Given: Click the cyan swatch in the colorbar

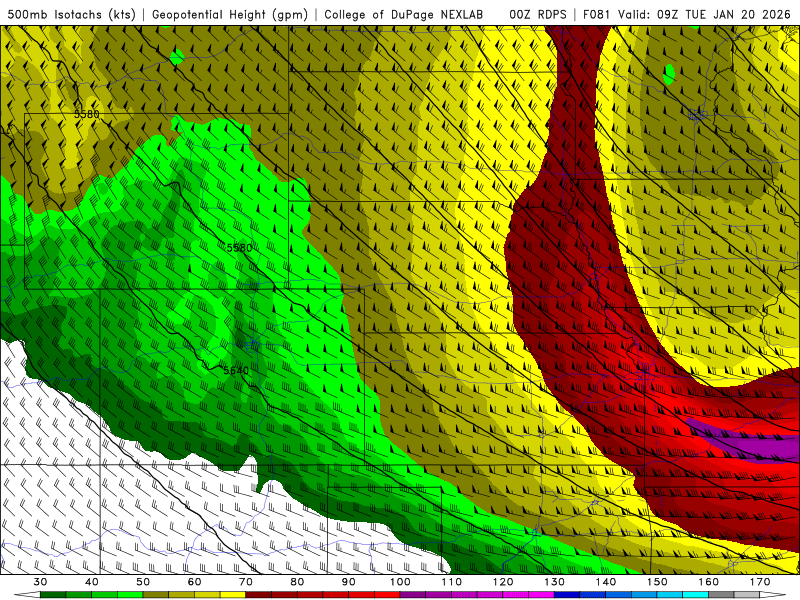Looking at the screenshot, I should (695, 595).
